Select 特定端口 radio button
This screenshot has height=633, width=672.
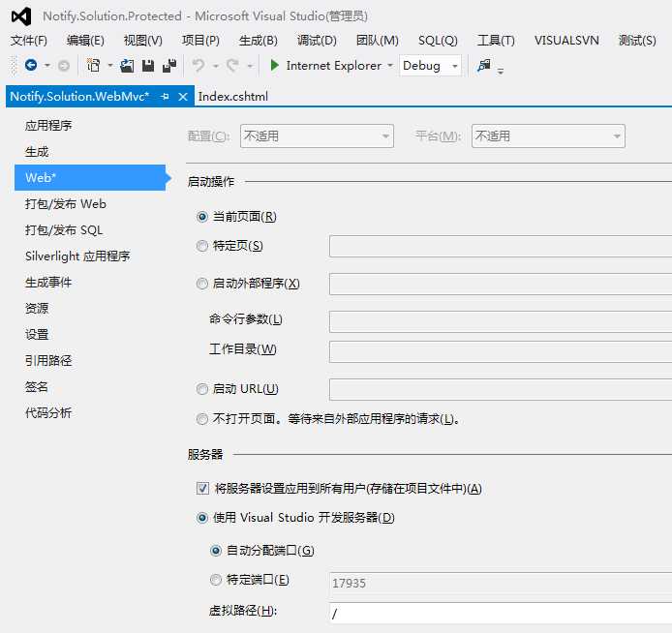pos(216,580)
